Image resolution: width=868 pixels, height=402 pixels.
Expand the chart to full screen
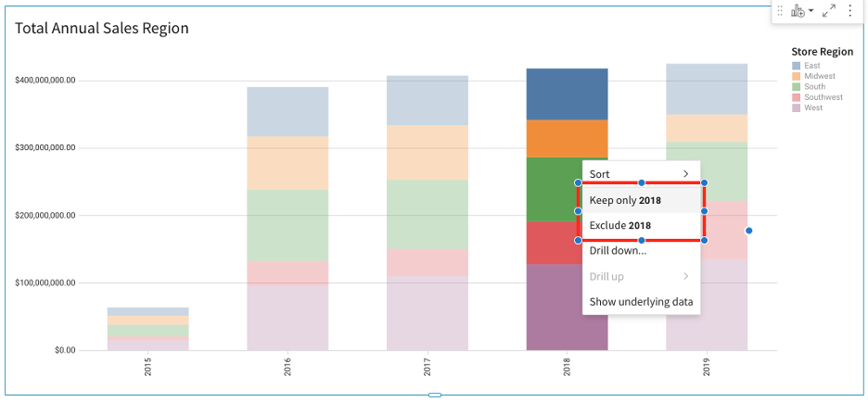tap(829, 11)
